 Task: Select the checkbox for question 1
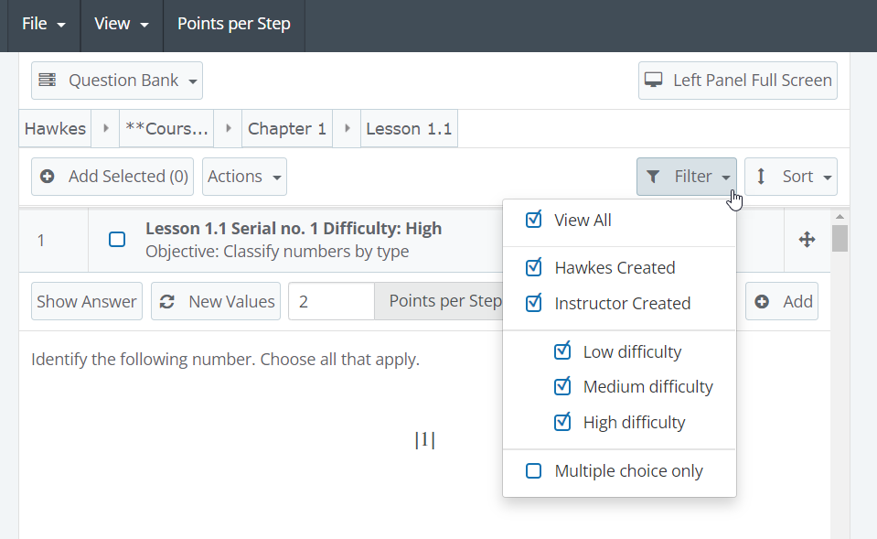(117, 240)
